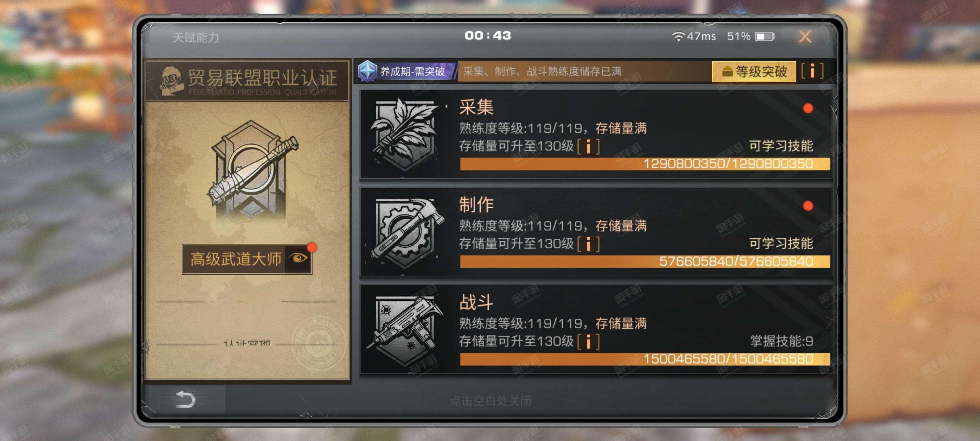The width and height of the screenshot is (980, 441).
Task: Open info icon in the 战斗 storage line
Action: 588,342
